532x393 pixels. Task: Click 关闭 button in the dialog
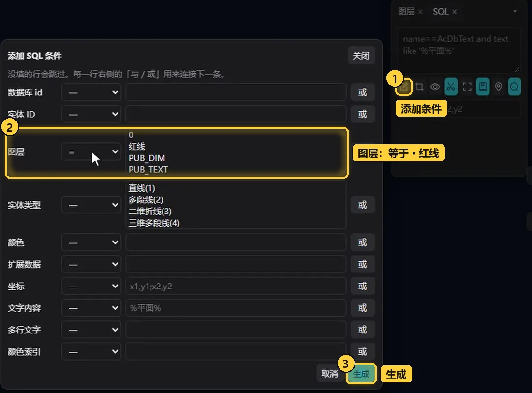coord(361,55)
